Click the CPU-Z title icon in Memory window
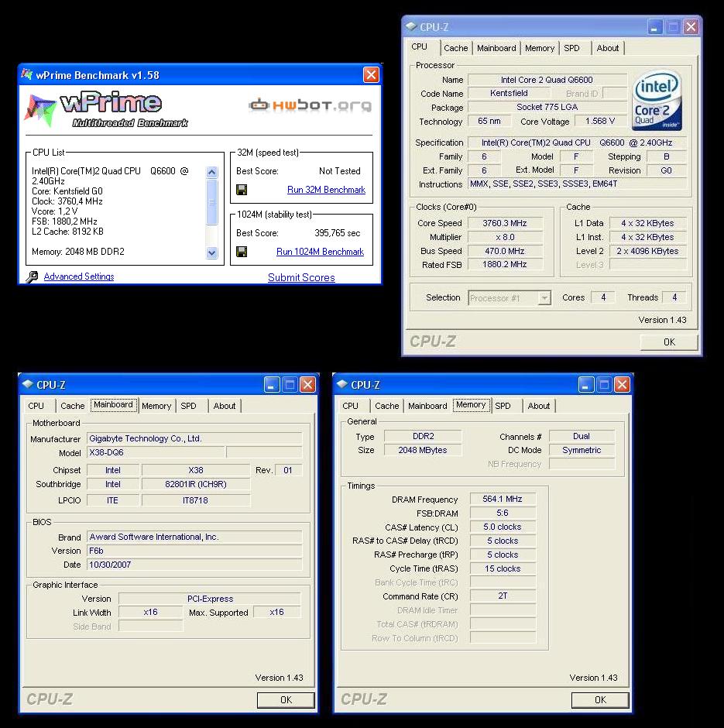This screenshot has width=724, height=728. point(342,384)
